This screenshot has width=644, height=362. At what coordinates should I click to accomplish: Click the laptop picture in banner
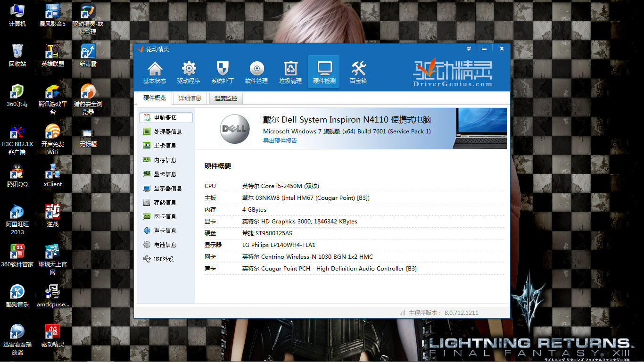point(479,128)
